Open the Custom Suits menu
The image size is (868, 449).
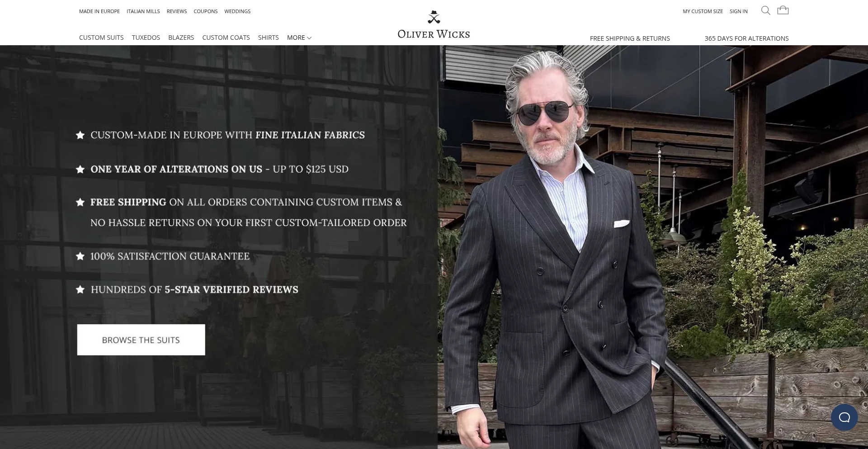[101, 38]
